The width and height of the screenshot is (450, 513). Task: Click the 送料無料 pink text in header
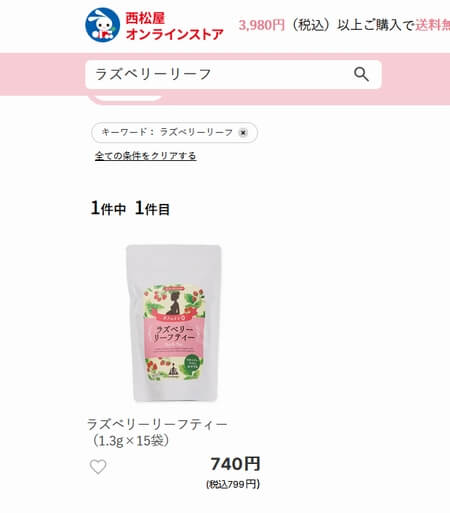pyautogui.click(x=432, y=25)
